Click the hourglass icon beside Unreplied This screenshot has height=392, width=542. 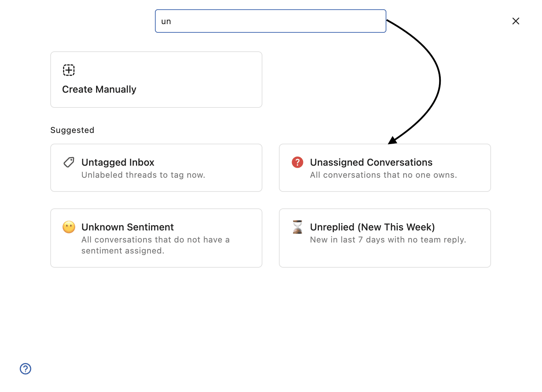pos(297,227)
